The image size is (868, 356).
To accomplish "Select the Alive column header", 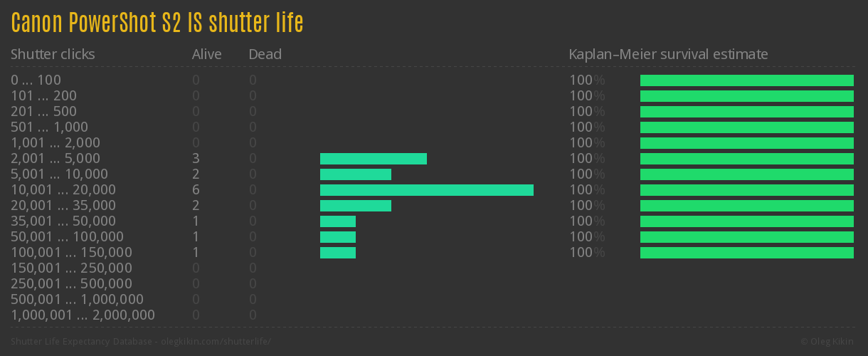I will point(206,54).
